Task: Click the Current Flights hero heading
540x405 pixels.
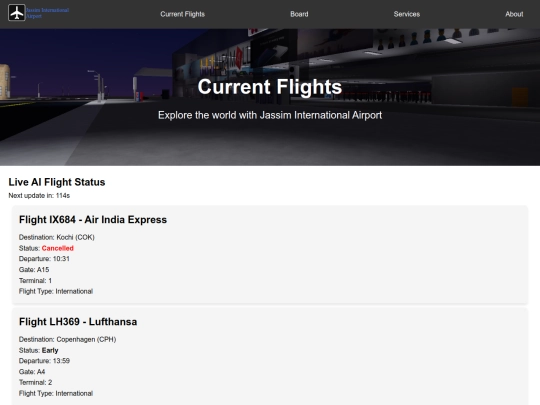Action: [x=270, y=87]
